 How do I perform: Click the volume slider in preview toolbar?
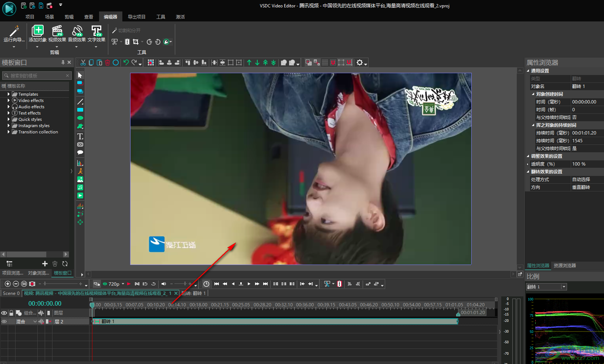(181, 284)
